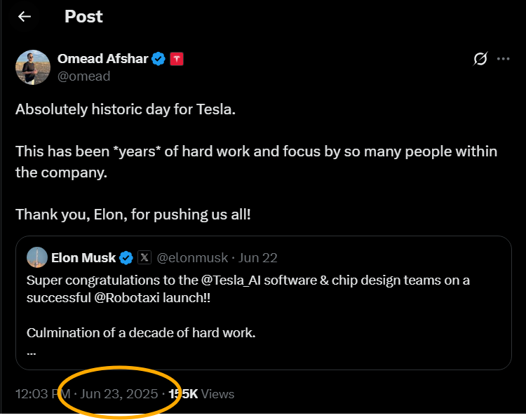Click the X affiliation badge next to Elon Musk

(144, 257)
